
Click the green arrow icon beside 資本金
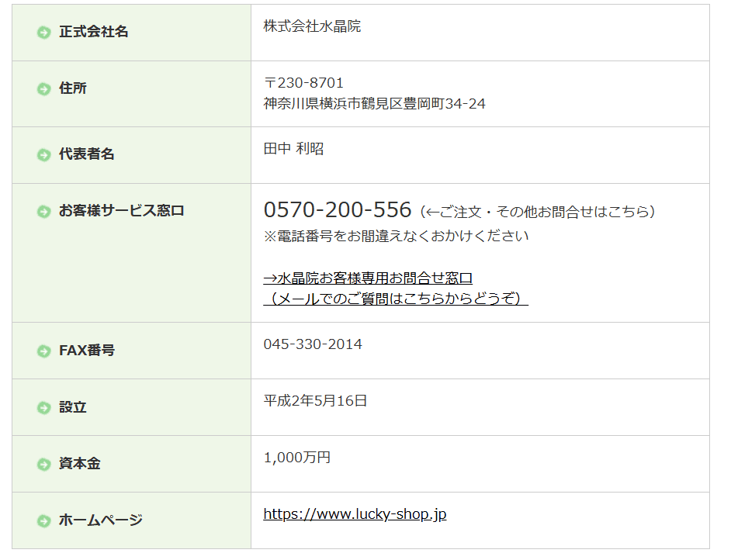(x=43, y=465)
